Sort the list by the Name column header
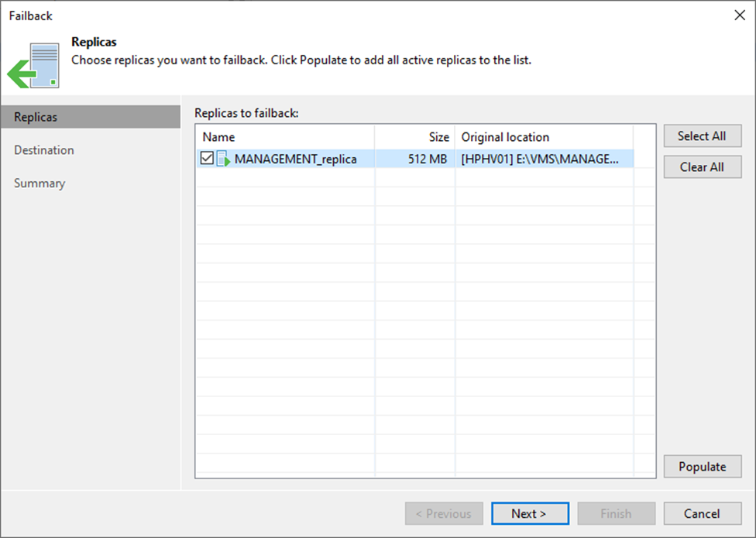The width and height of the screenshot is (756, 538). (284, 137)
